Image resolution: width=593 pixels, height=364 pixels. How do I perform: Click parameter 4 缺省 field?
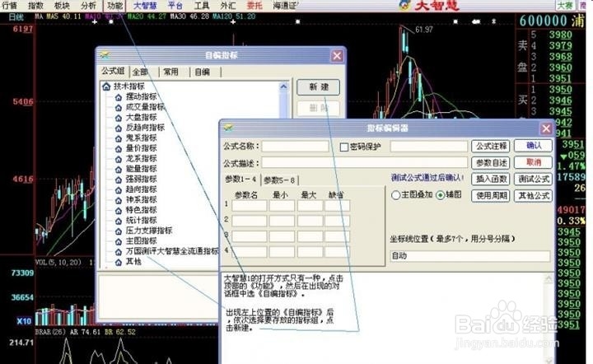(x=337, y=251)
